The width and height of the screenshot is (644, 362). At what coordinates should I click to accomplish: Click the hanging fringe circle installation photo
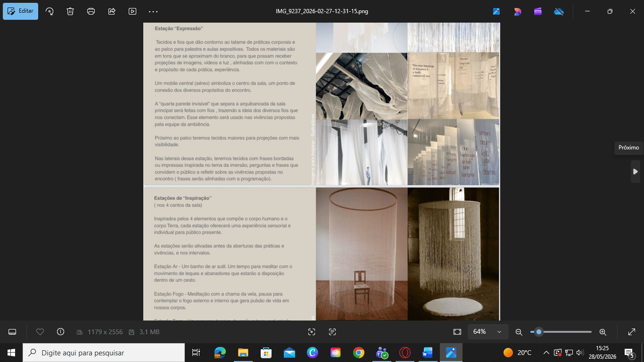tap(454, 254)
